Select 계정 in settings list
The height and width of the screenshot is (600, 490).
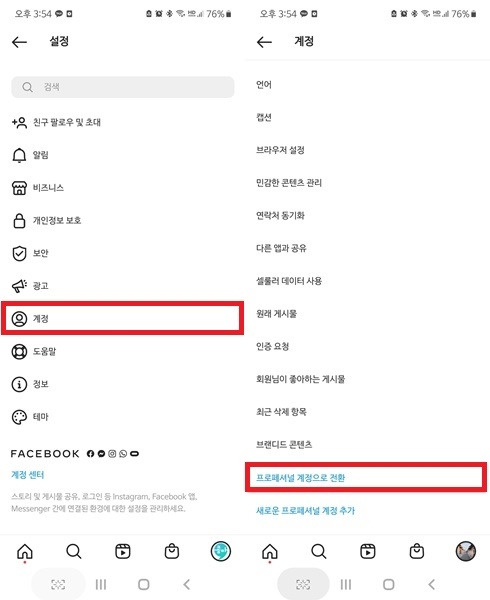pyautogui.click(x=122, y=318)
